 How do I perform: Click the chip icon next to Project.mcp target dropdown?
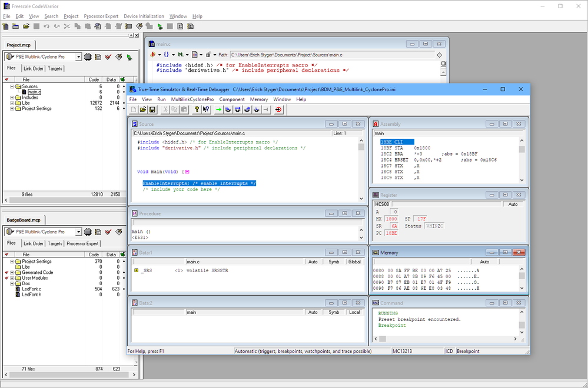pos(88,57)
